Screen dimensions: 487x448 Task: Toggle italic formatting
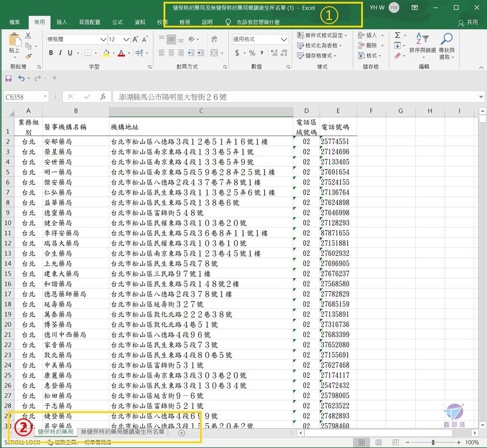[60, 53]
